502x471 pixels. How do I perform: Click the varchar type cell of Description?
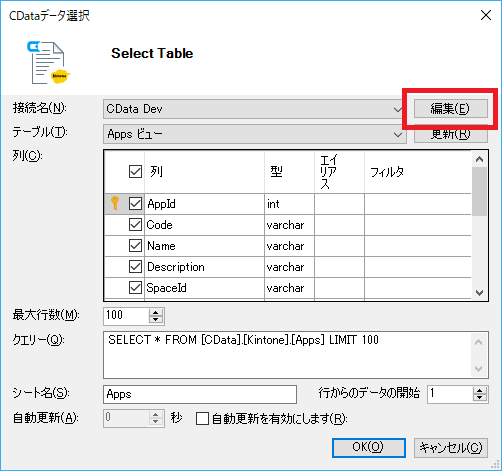pos(289,267)
